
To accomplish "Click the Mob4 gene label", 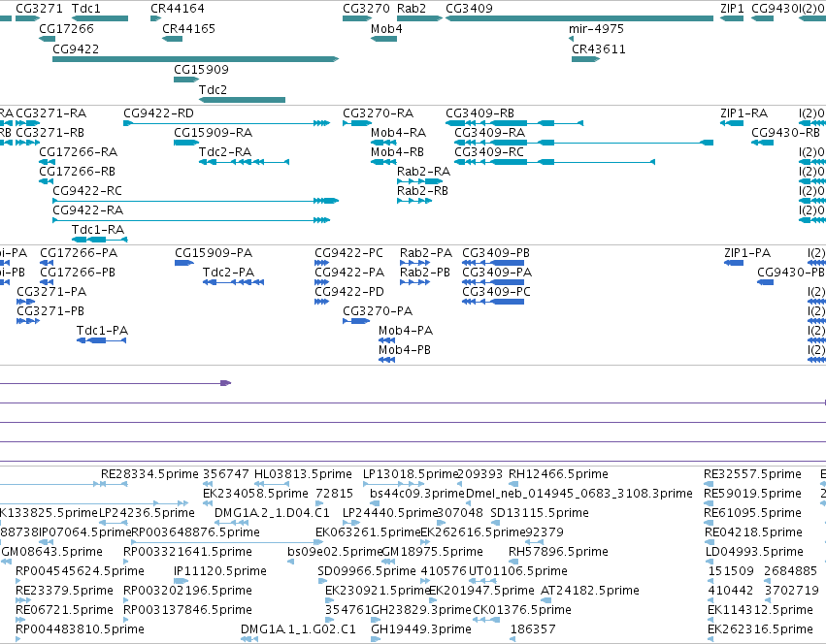I will [x=386, y=28].
